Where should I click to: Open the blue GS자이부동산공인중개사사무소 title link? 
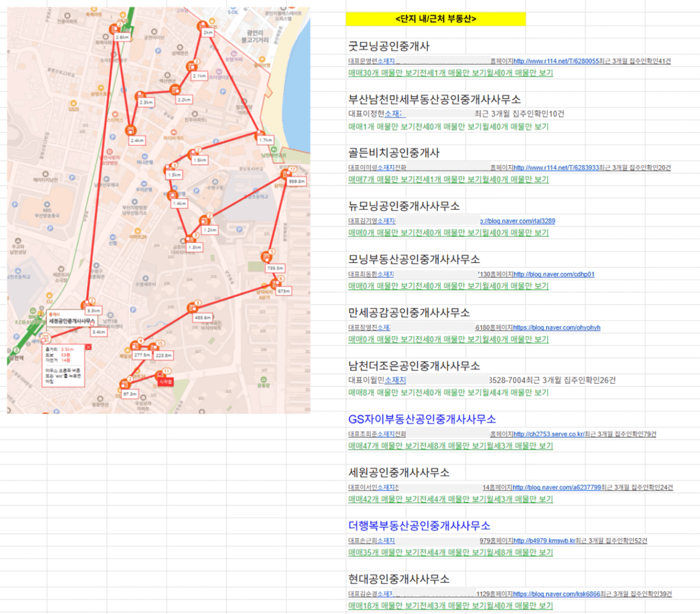422,419
